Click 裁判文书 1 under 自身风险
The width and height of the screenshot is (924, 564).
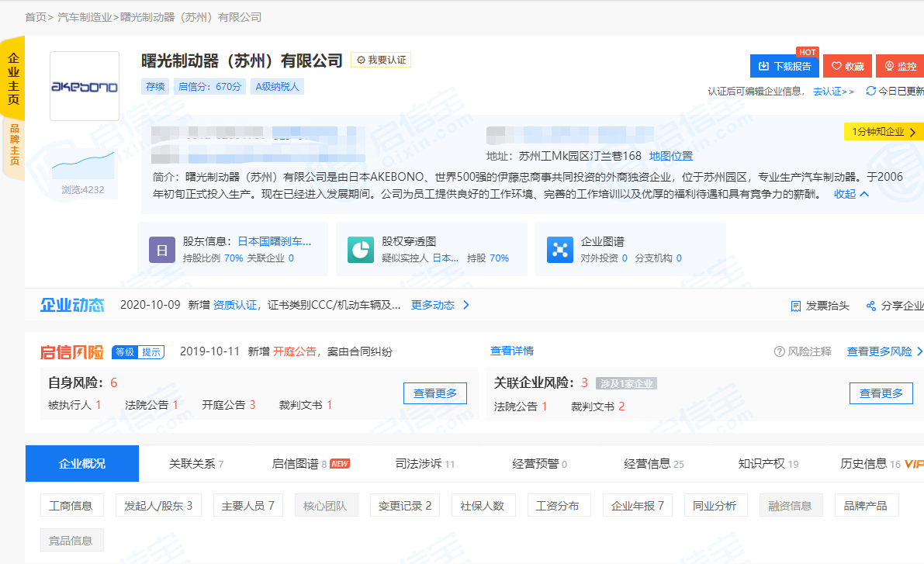pyautogui.click(x=306, y=405)
